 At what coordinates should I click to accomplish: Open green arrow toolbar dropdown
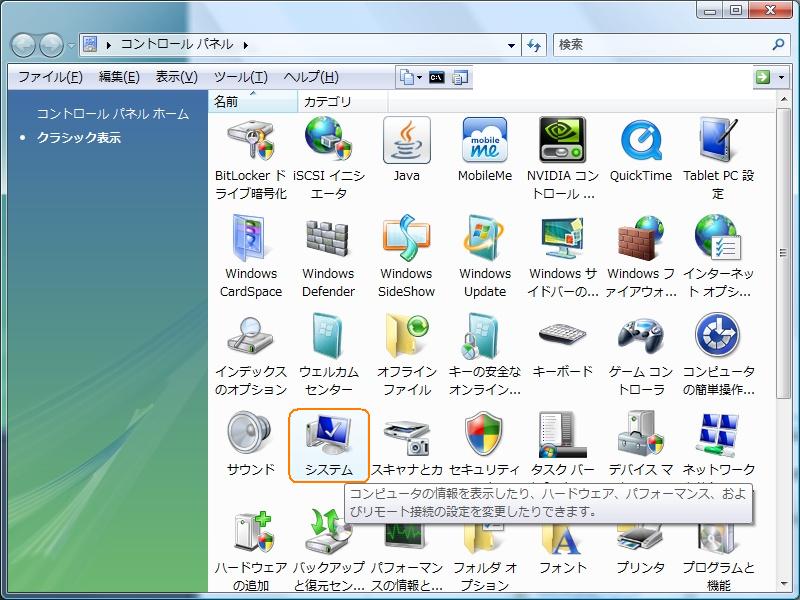pyautogui.click(x=781, y=78)
